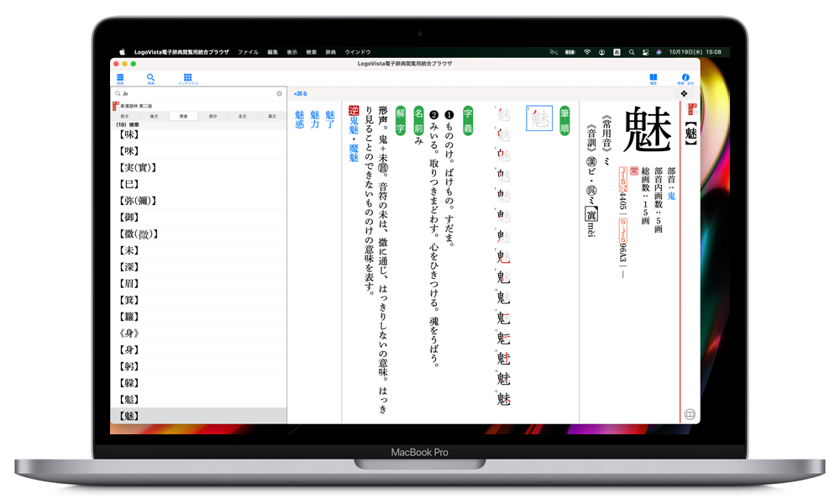Click the Japanese input source あ icon
Image resolution: width=840 pixels, height=504 pixels.
pyautogui.click(x=617, y=52)
